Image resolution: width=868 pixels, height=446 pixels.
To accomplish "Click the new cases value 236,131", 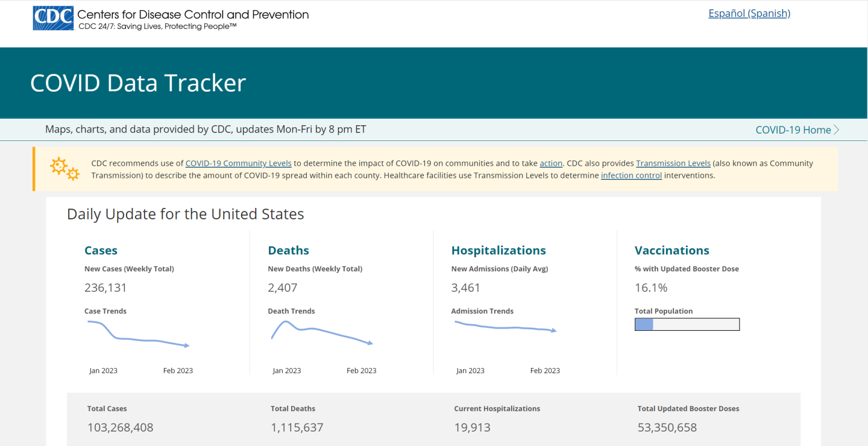I will tap(105, 287).
